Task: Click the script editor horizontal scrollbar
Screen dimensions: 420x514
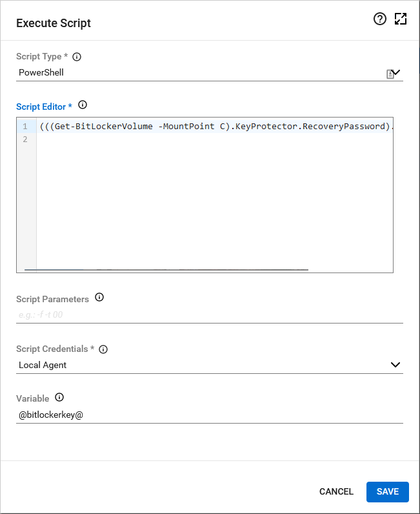Action: 166,269
